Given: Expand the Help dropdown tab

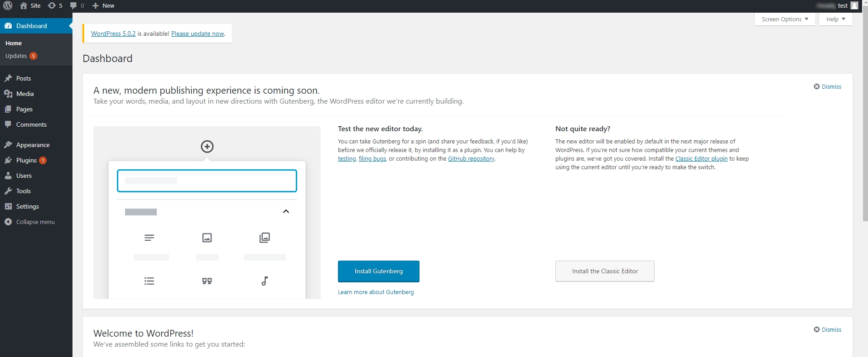Looking at the screenshot, I should pyautogui.click(x=835, y=19).
